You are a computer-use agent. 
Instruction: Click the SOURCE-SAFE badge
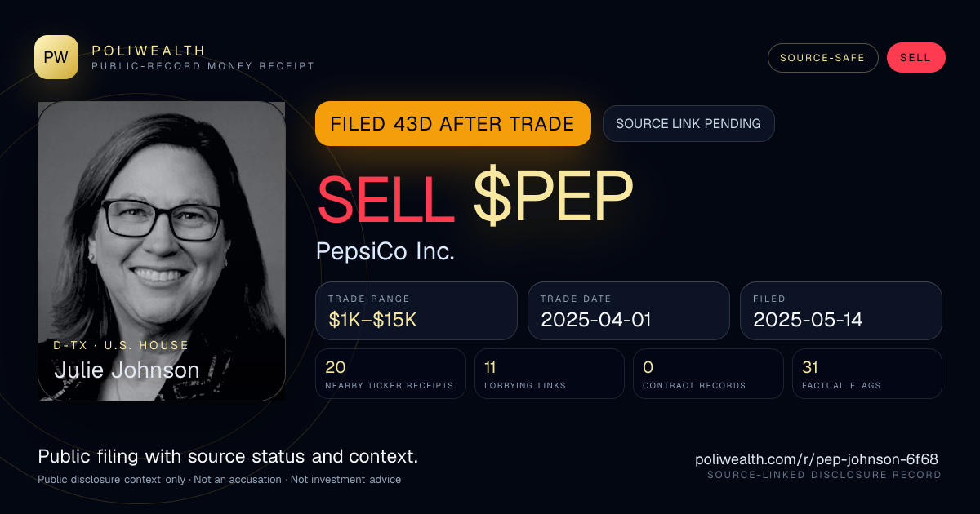tap(822, 58)
